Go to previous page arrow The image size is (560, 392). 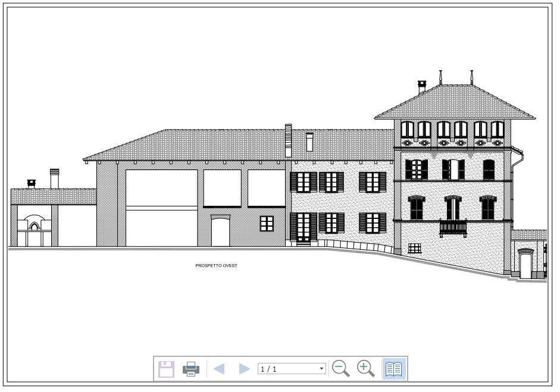[x=219, y=369]
